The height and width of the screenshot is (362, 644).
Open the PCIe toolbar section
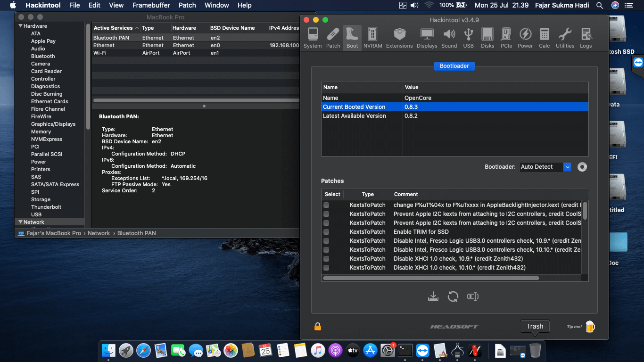coord(506,38)
